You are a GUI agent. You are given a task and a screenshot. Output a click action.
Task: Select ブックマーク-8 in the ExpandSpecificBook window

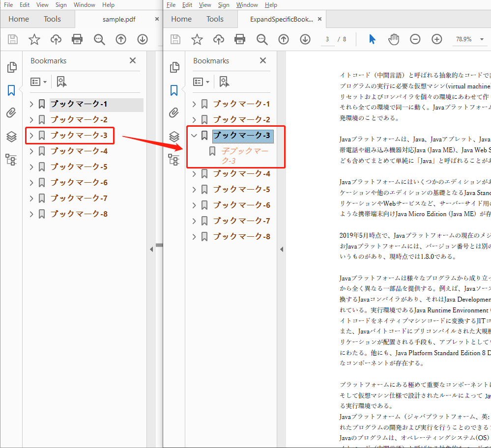pyautogui.click(x=241, y=237)
